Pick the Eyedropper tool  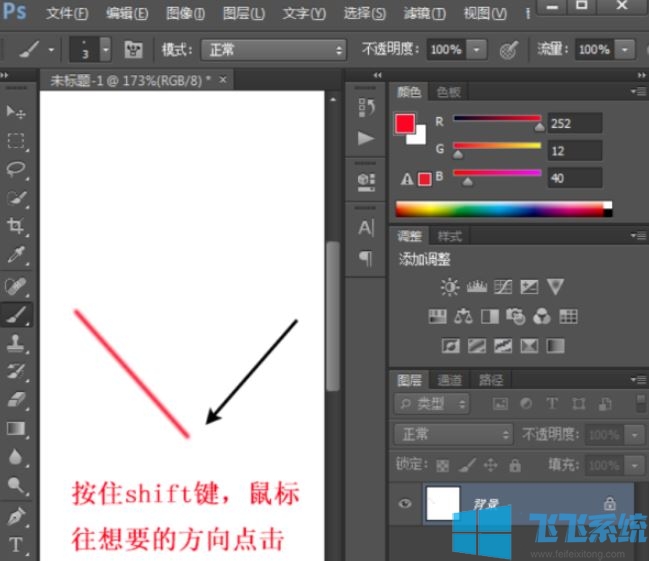point(17,256)
